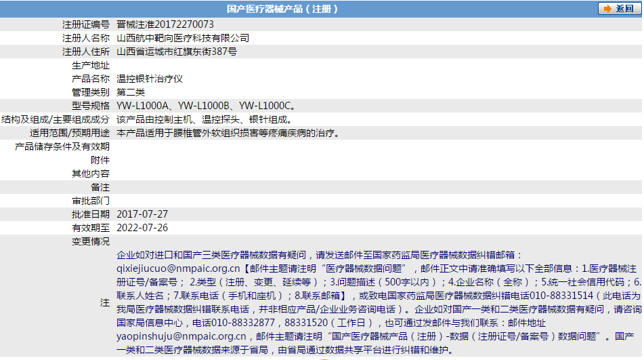Image resolution: width=644 pixels, height=360 pixels.
Task: Click note line starting 企业如对进口和国产三类医疗器械
Action: (x=320, y=255)
